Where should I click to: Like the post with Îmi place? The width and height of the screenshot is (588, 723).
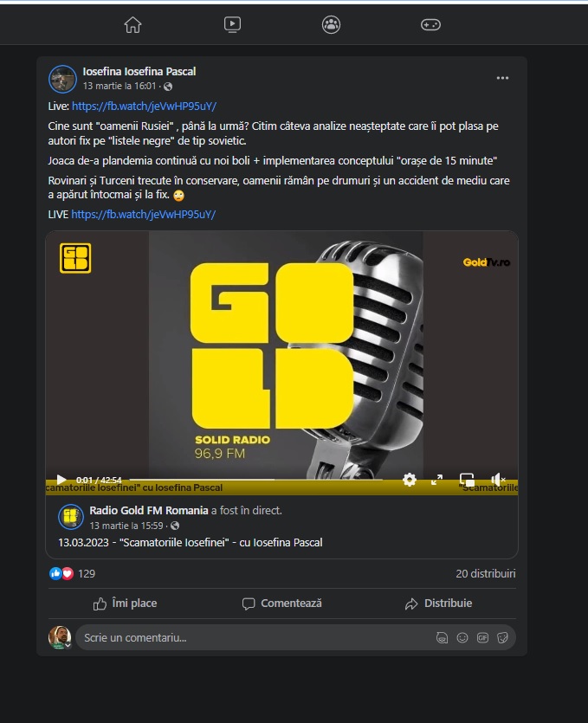click(x=125, y=604)
